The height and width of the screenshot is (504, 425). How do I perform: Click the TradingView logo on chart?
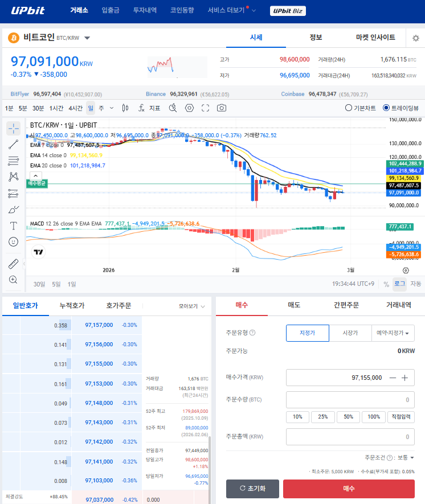pyautogui.click(x=38, y=252)
